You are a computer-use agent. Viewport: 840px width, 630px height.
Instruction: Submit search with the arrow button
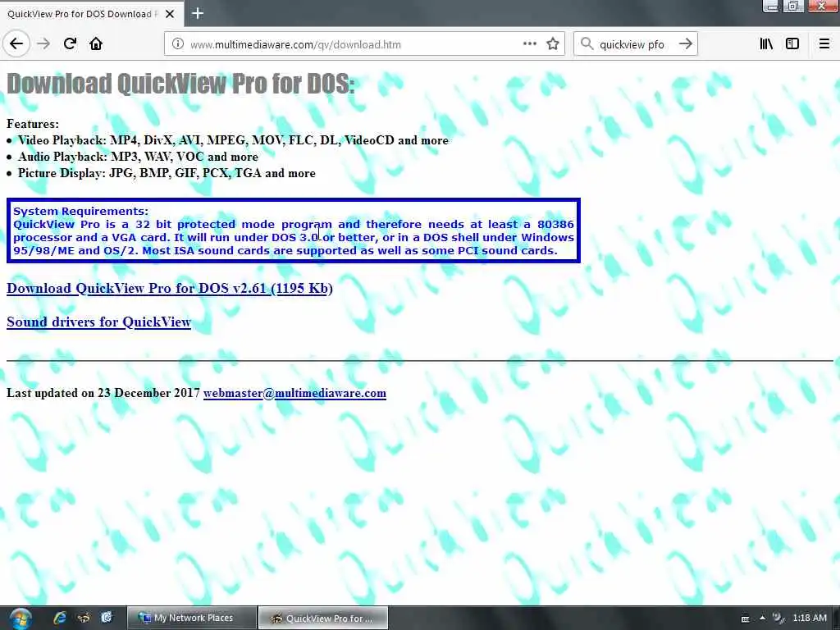685,44
